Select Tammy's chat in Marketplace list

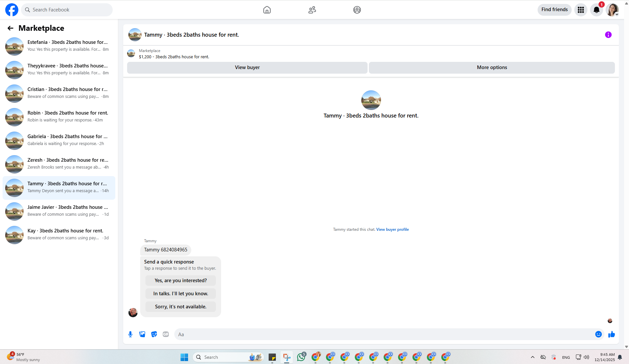(59, 188)
